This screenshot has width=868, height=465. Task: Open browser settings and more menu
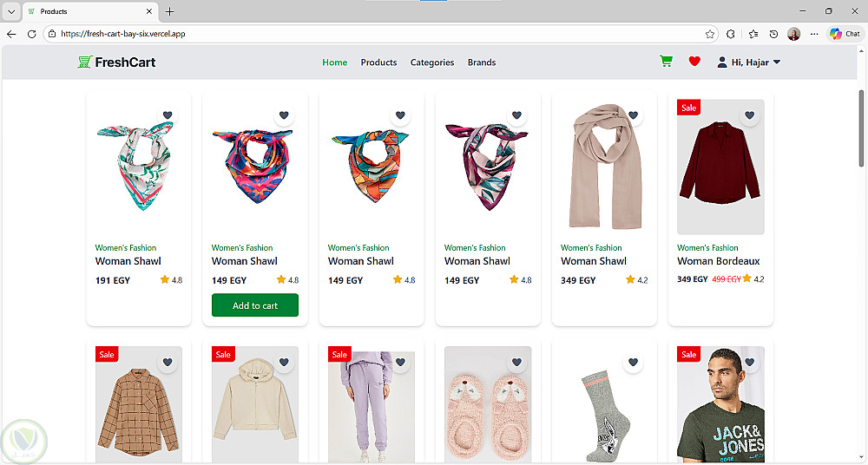pyautogui.click(x=814, y=34)
